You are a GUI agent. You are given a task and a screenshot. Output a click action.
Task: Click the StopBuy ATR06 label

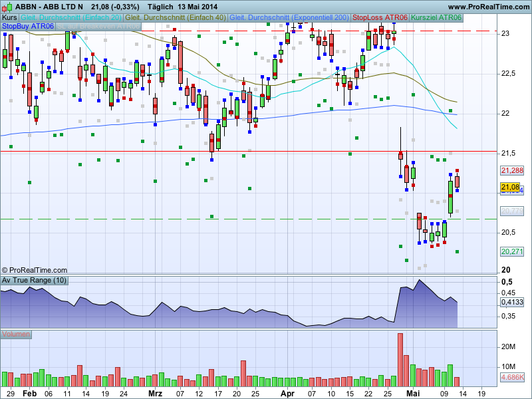tap(28, 26)
